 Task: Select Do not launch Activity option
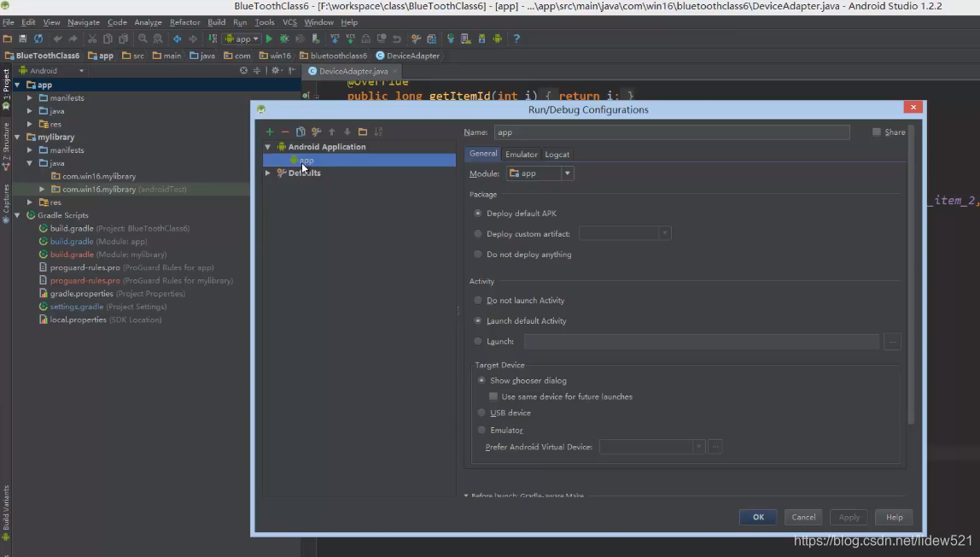[478, 300]
